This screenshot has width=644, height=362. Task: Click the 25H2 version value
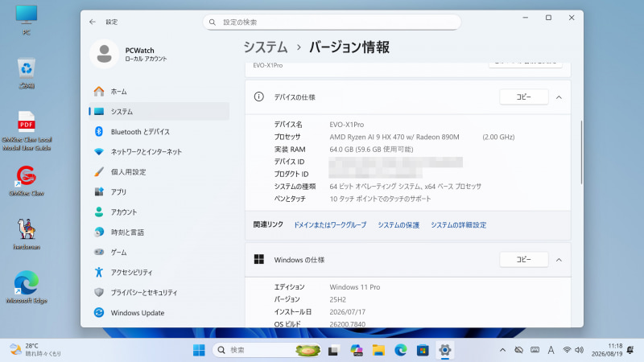337,299
